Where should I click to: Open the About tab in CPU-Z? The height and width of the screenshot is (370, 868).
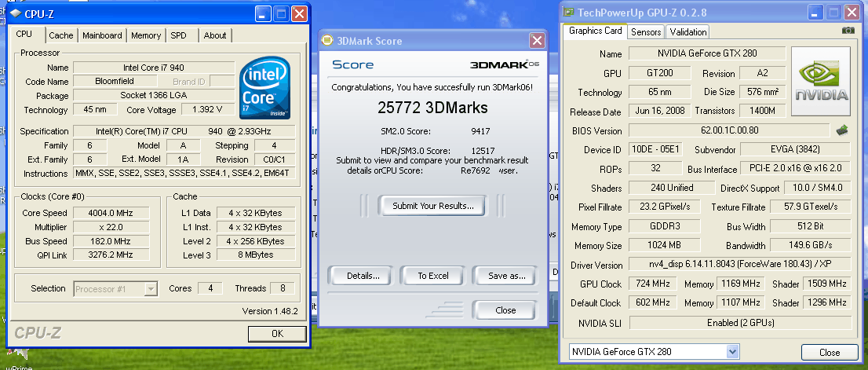215,35
